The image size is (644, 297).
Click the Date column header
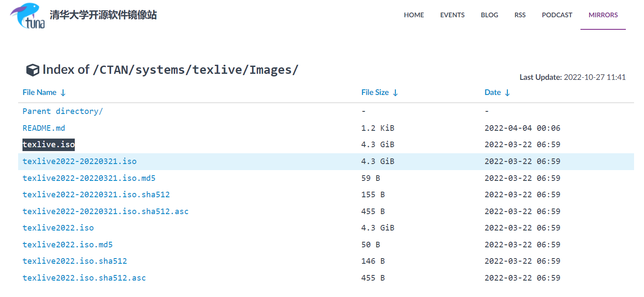pyautogui.click(x=492, y=92)
